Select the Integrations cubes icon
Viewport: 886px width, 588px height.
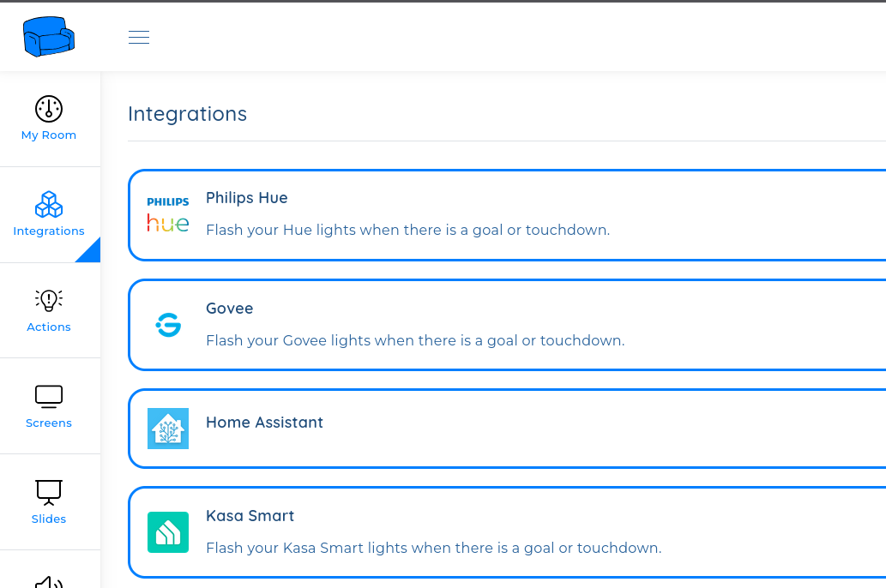coord(49,205)
